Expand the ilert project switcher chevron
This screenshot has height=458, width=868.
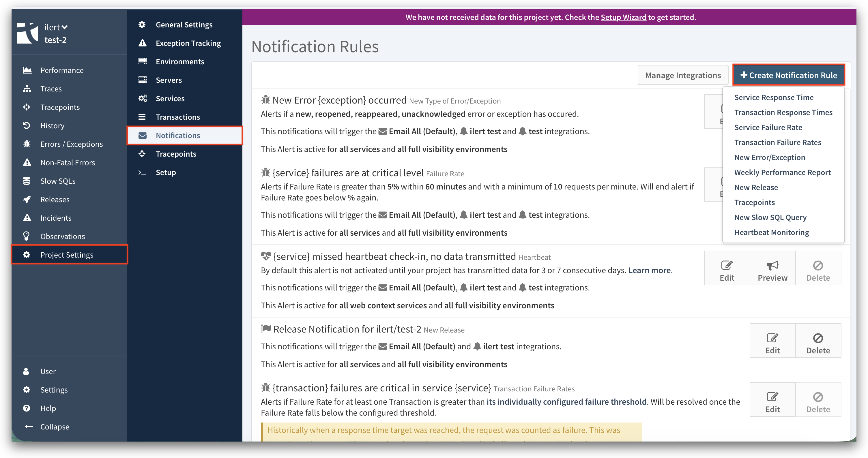tap(65, 27)
